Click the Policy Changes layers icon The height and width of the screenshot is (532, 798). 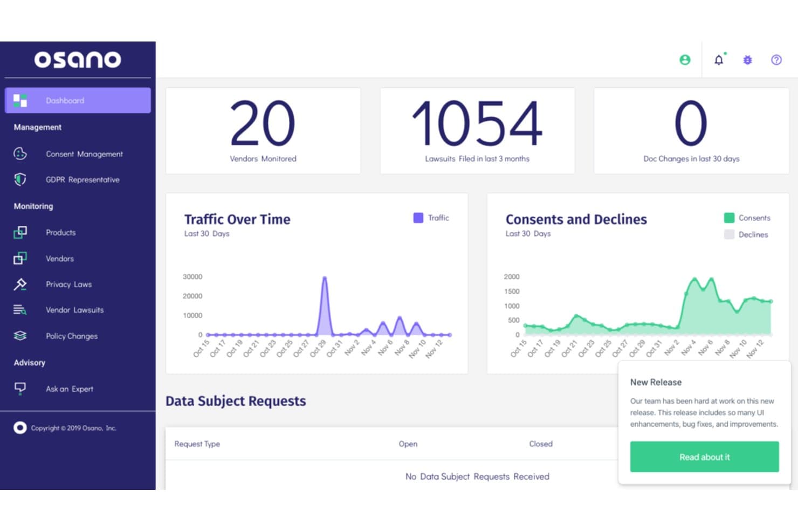[20, 336]
